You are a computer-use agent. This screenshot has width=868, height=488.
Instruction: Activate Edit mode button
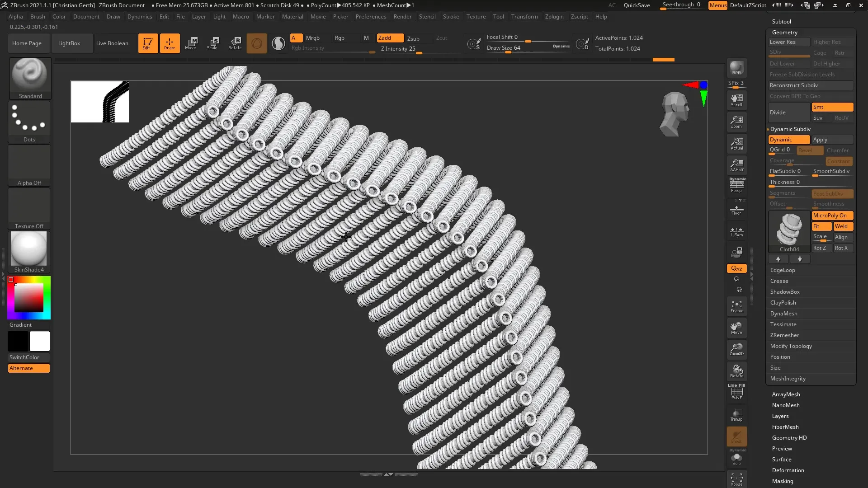148,43
